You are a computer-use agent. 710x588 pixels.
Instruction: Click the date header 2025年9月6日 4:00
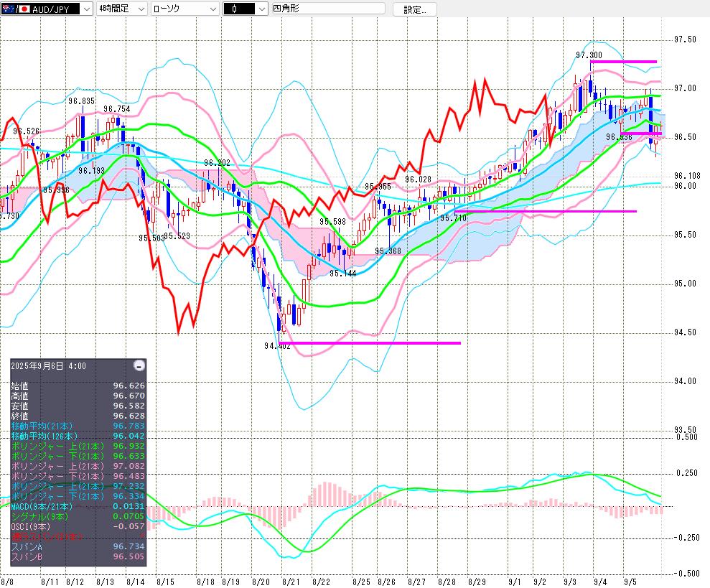pyautogui.click(x=48, y=366)
